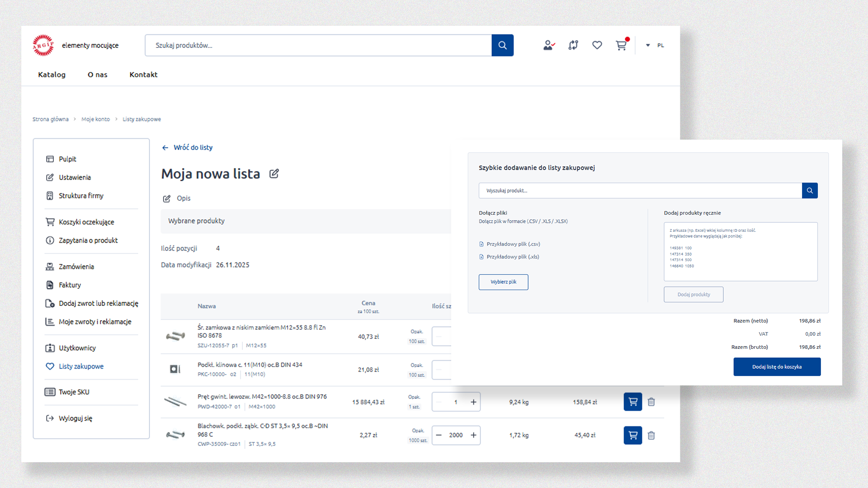Download the Przykładowy plik (.csv) sample
Screen dimensions: 868x488
(x=513, y=244)
